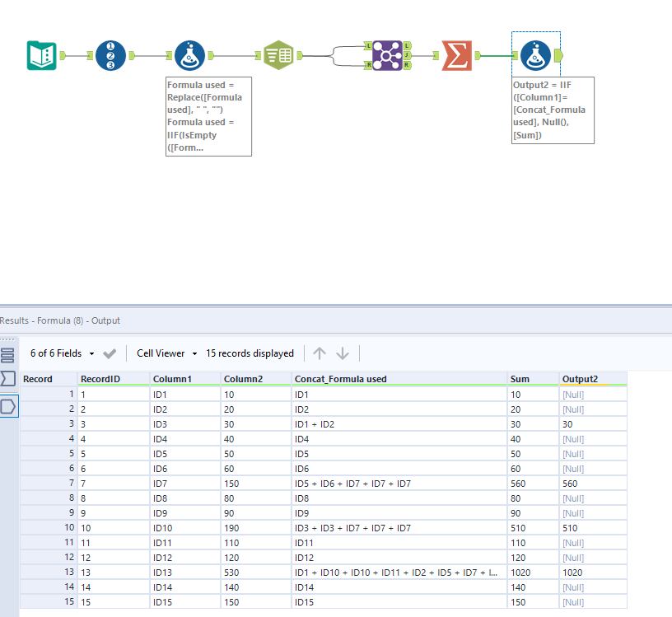Select cell 'ID1 + ID2' in row 3
Image resolution: width=672 pixels, height=617 pixels.
(x=399, y=424)
